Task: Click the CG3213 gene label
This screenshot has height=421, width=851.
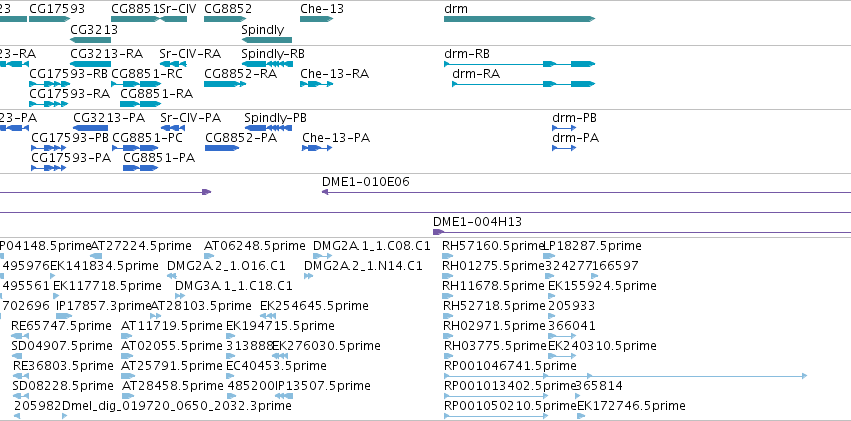Action: (94, 29)
